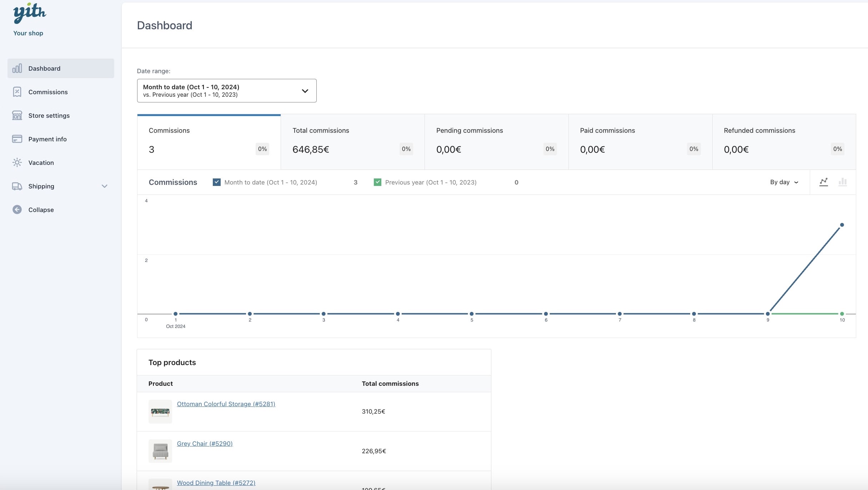The width and height of the screenshot is (868, 490).
Task: Open the date range dropdown
Action: pos(226,91)
